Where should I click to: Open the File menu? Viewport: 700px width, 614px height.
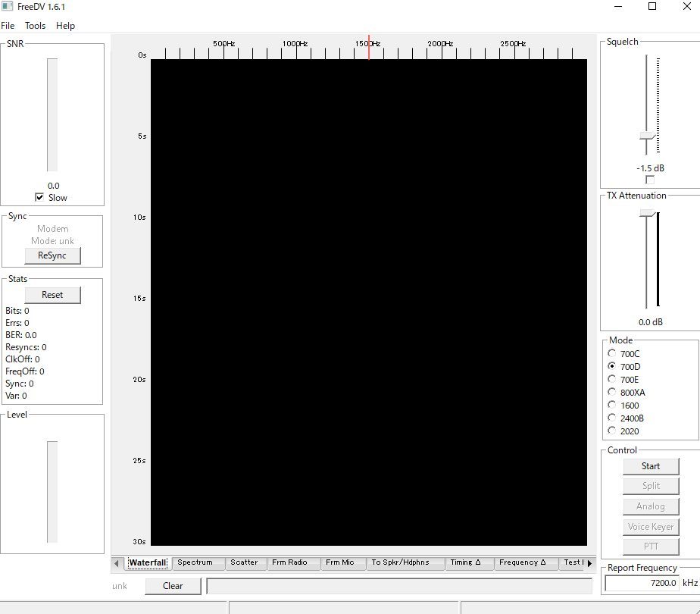click(8, 26)
